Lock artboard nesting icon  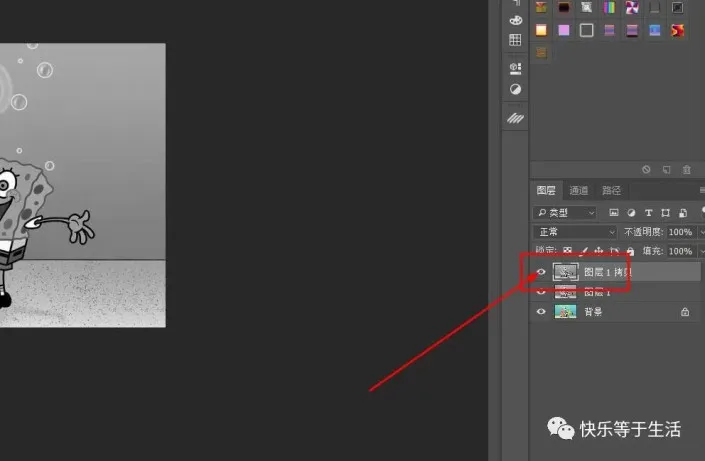(x=615, y=251)
